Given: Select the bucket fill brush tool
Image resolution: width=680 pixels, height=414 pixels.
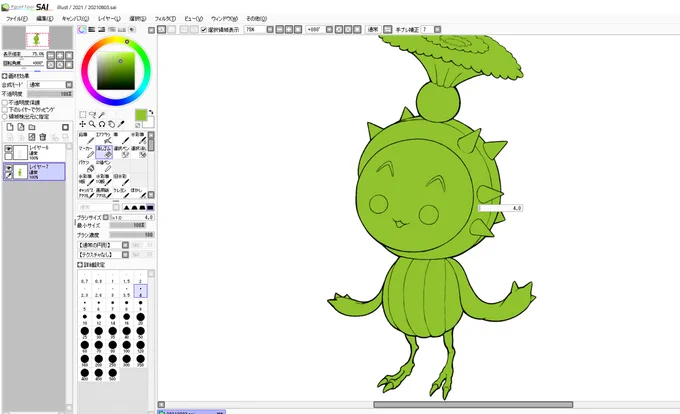Looking at the screenshot, I should [x=87, y=167].
